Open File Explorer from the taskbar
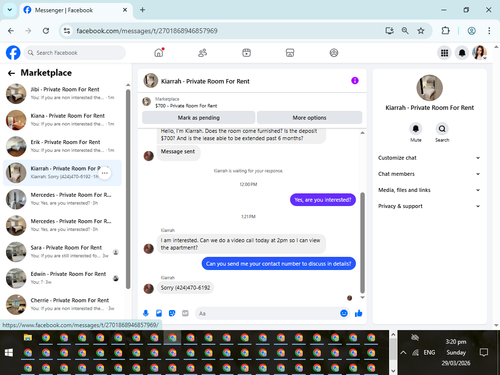Viewport: 500px width, 375px height. [x=28, y=338]
